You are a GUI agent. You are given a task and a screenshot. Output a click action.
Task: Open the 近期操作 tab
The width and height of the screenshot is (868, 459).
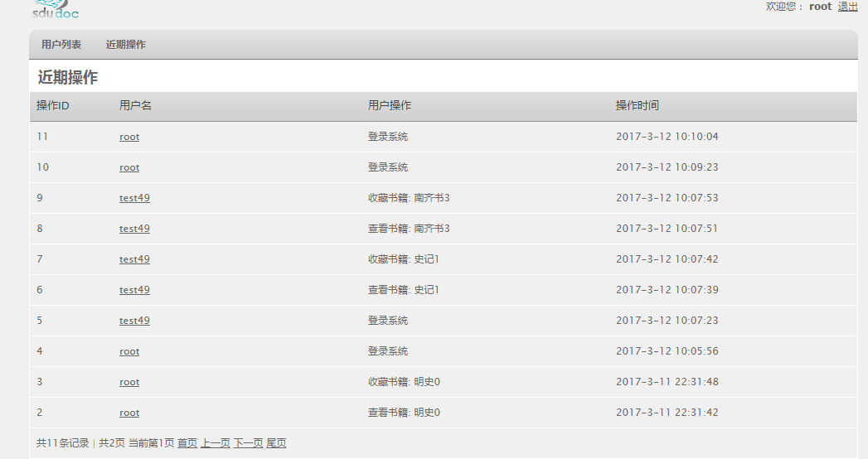pyautogui.click(x=126, y=45)
